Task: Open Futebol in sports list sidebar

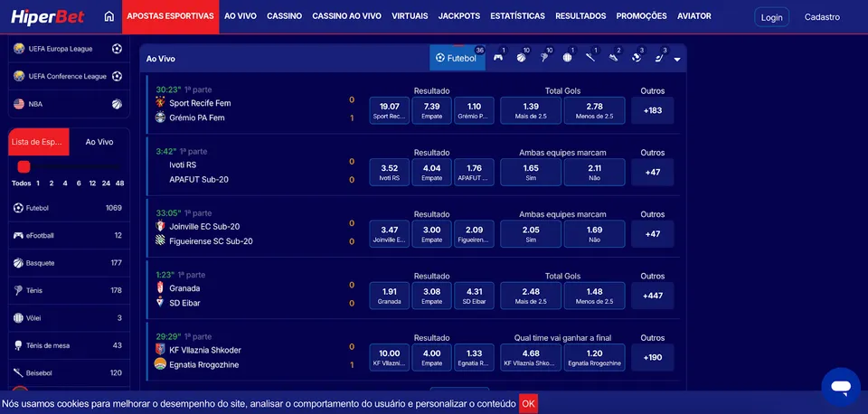Action: 69,208
